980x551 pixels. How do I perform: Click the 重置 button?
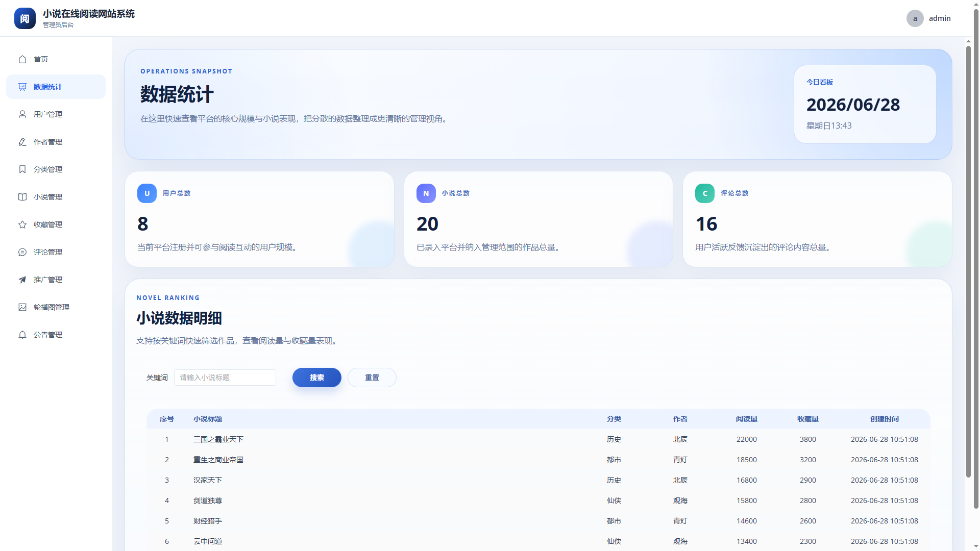point(372,378)
